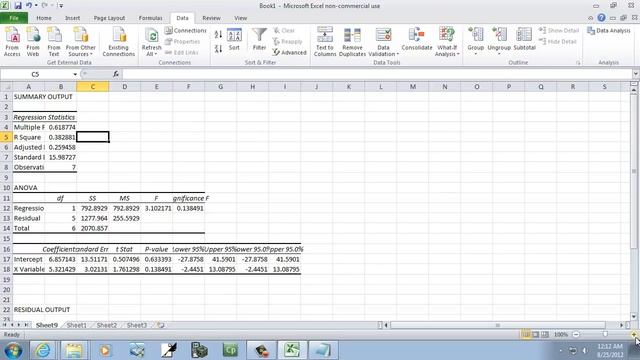640x360 pixels.
Task: Click the Refresh All button
Action: [151, 42]
